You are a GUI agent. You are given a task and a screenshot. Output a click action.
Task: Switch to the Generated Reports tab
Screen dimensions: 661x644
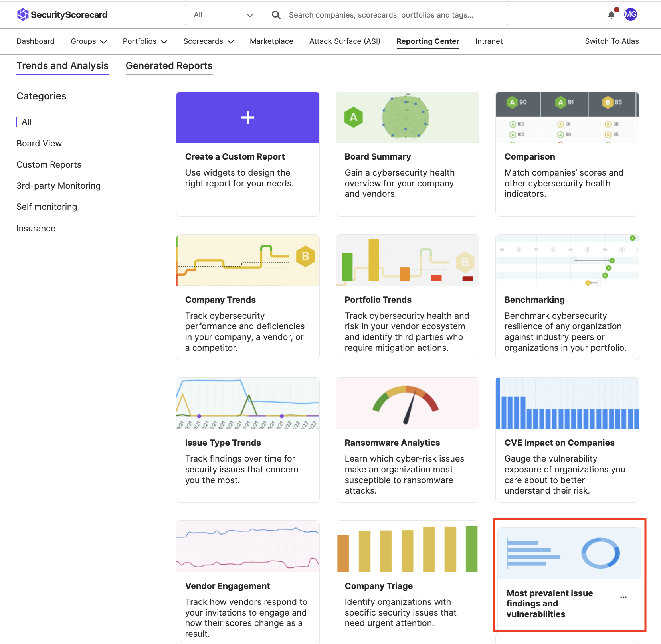point(169,66)
